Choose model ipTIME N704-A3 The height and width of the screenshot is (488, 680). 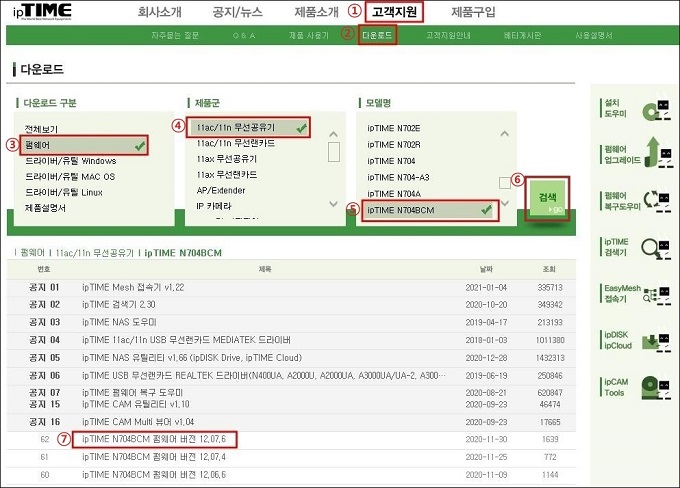coord(398,178)
